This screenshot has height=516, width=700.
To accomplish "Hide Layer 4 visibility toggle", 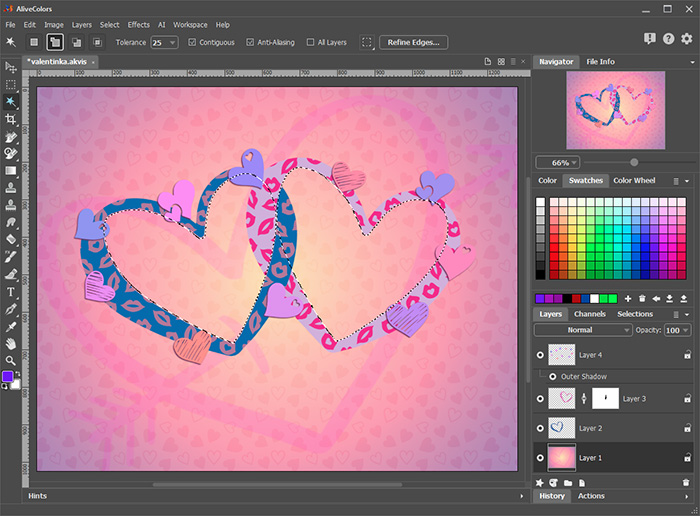I will [x=540, y=355].
